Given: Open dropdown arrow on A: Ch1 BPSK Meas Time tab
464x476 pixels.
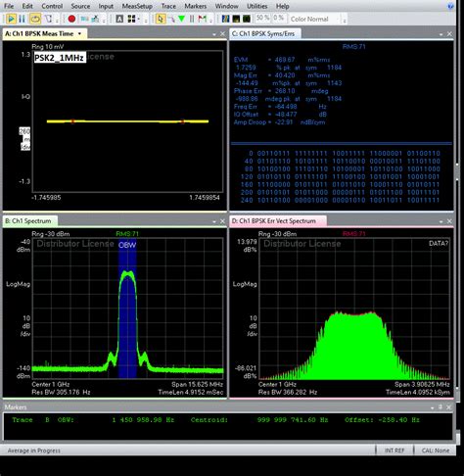Looking at the screenshot, I should point(79,33).
